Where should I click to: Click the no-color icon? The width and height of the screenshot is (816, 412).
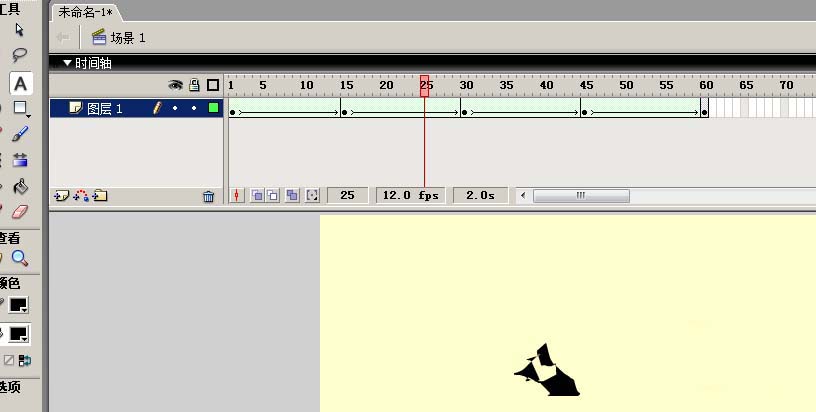pos(9,360)
